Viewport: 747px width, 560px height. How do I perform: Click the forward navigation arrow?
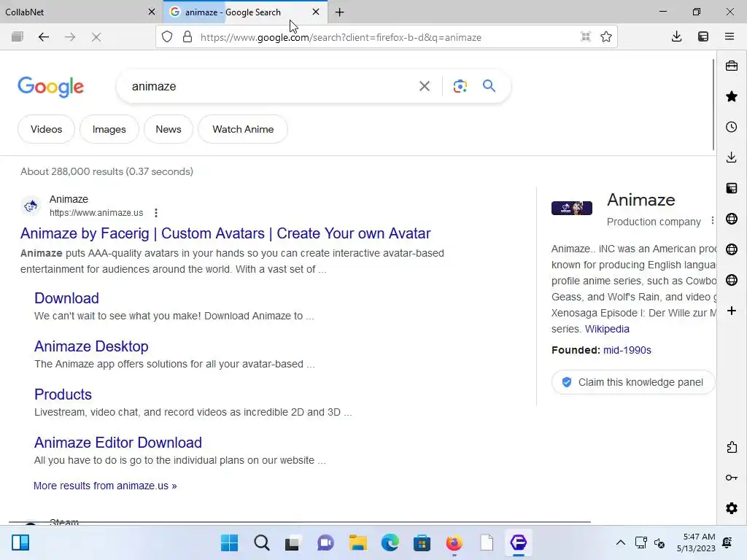click(x=70, y=37)
